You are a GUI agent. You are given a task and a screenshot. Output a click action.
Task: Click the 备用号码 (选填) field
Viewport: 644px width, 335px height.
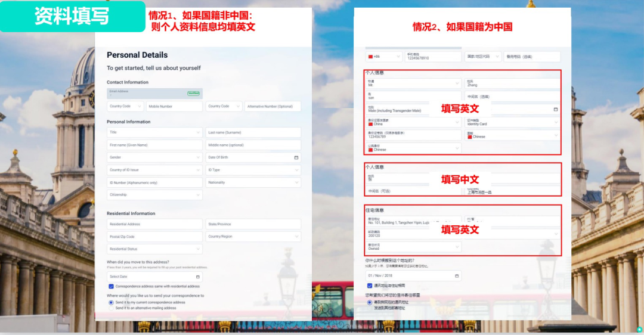532,57
